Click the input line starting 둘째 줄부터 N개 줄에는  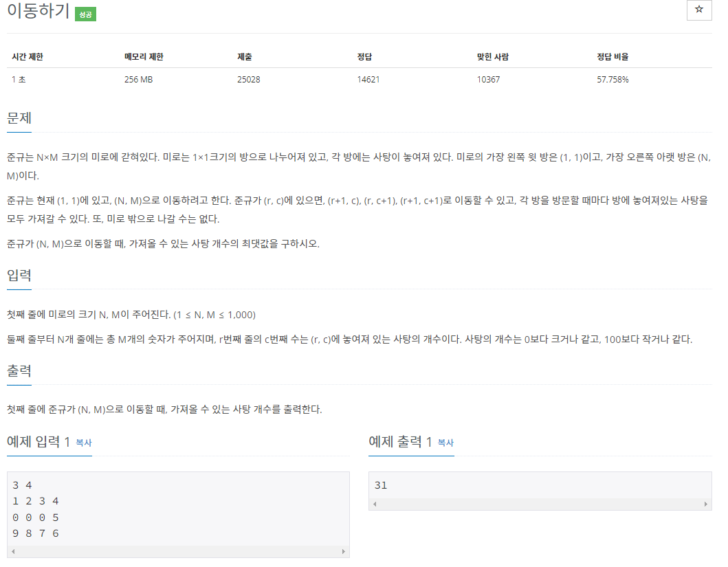pyautogui.click(x=350, y=340)
